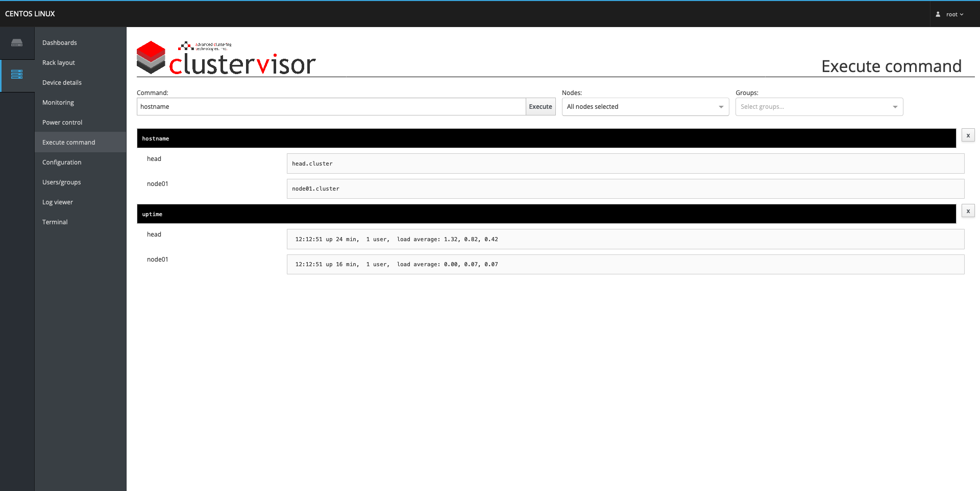The height and width of the screenshot is (491, 980).
Task: Launch the Terminal from sidebar
Action: [55, 222]
